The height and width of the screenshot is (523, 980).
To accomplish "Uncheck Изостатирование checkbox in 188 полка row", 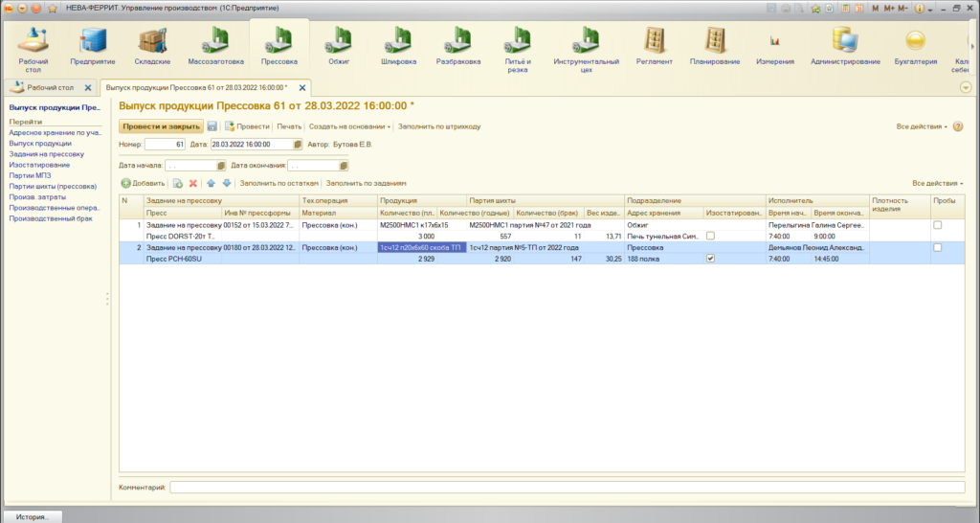I will pyautogui.click(x=710, y=259).
